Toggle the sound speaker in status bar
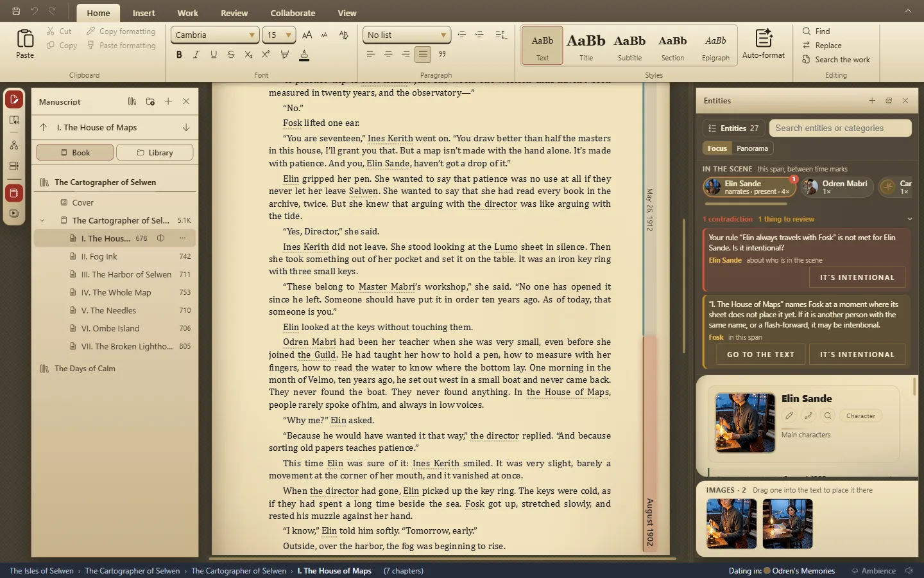This screenshot has height=578, width=924. tap(909, 570)
